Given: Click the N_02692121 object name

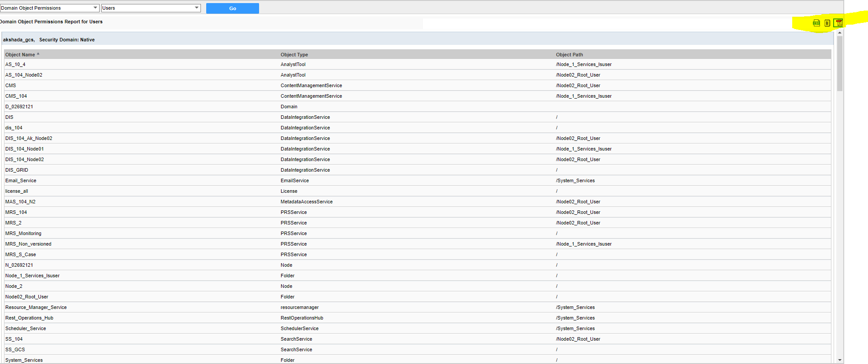Looking at the screenshot, I should [x=19, y=265].
